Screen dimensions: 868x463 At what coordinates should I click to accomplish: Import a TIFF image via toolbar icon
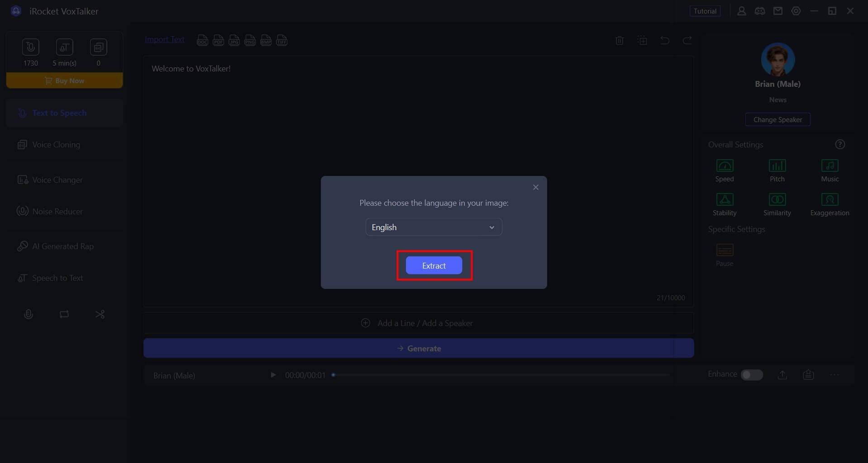pyautogui.click(x=281, y=41)
